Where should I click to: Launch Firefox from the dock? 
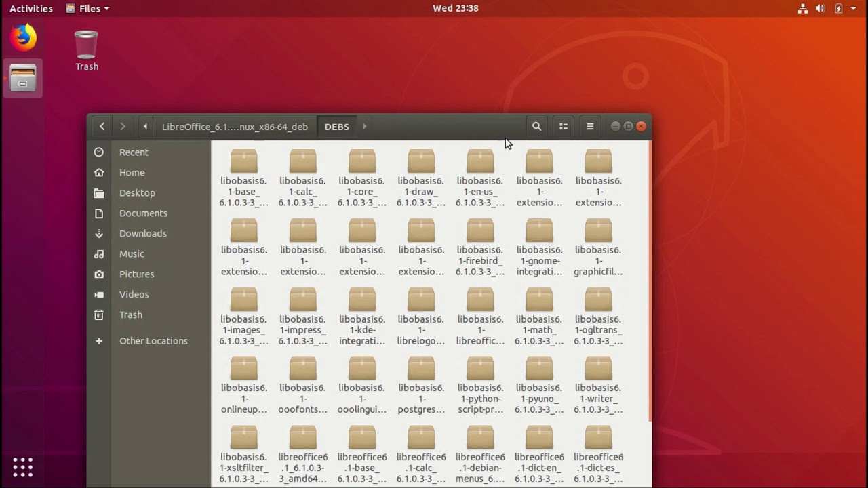(x=22, y=37)
